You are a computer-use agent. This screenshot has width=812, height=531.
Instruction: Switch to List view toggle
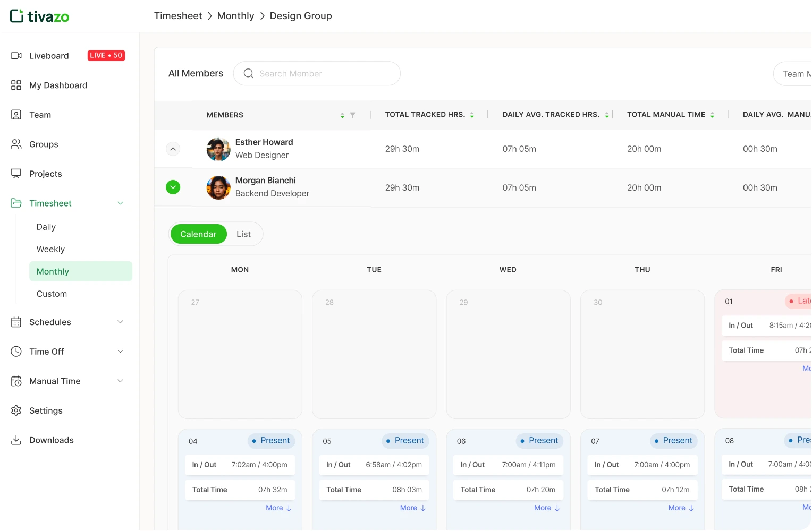[x=243, y=234]
